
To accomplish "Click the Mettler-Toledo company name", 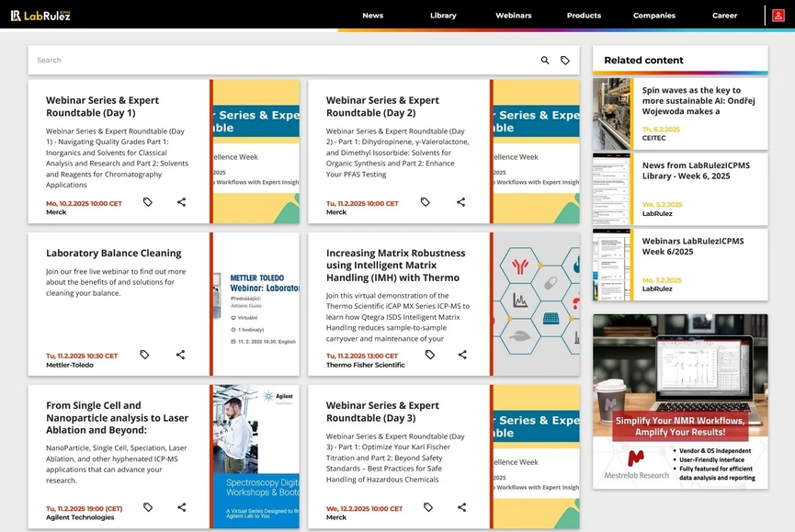I will tap(70, 365).
